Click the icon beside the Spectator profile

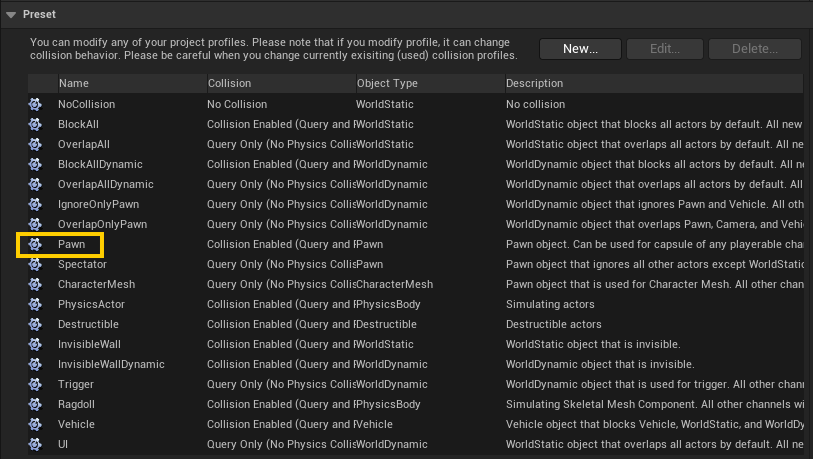click(35, 264)
